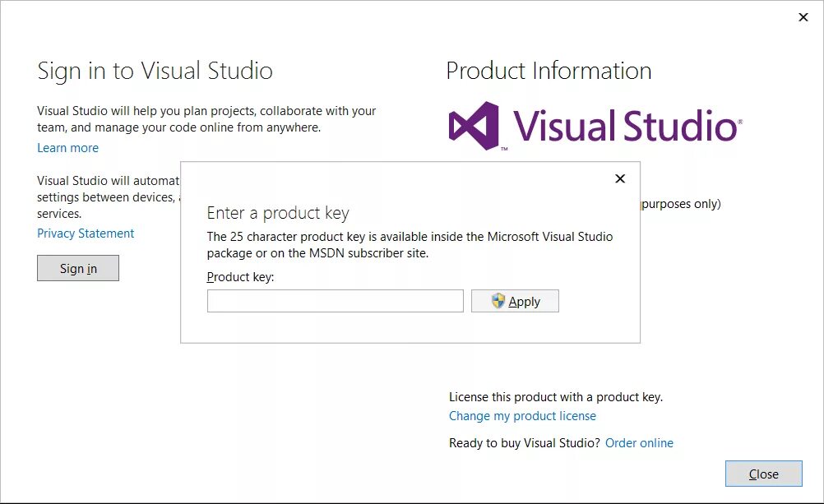The image size is (824, 504).
Task: Click the Visual Studio infinity logo icon
Action: (x=474, y=126)
